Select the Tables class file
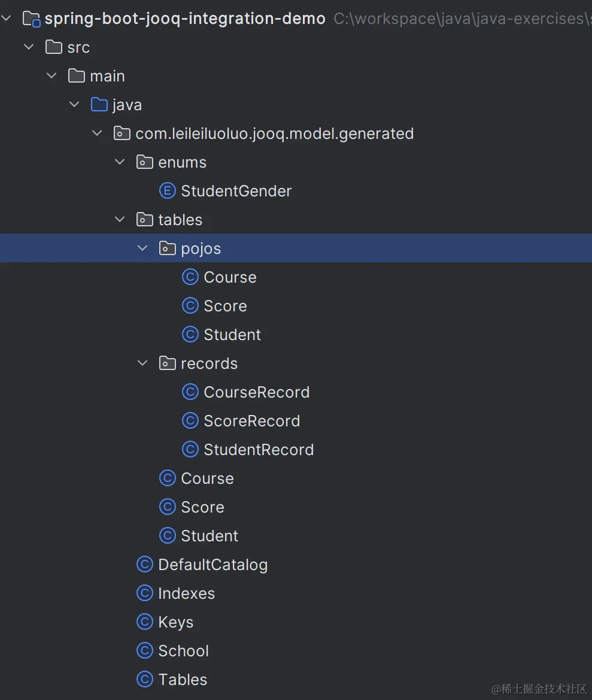The height and width of the screenshot is (700, 592). 183,680
